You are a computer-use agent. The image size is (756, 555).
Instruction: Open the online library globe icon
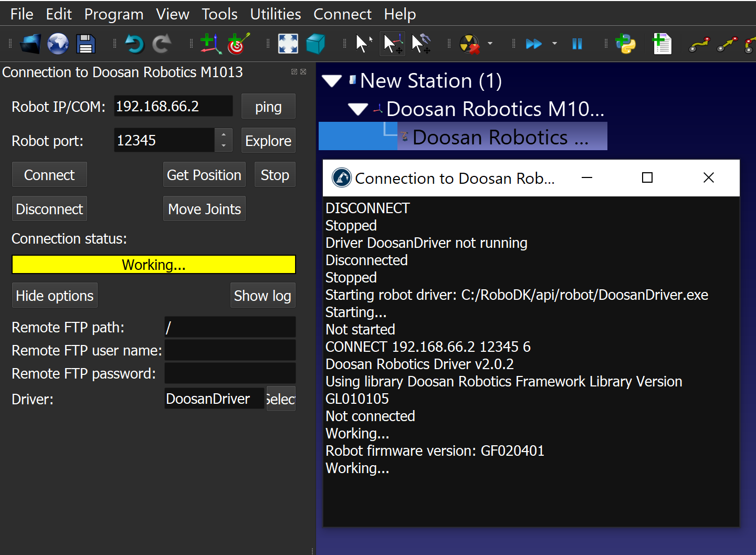(58, 44)
